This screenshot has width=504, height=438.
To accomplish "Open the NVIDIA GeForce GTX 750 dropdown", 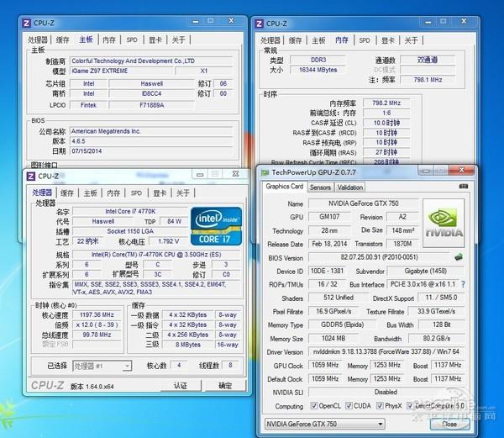I will point(324,424).
